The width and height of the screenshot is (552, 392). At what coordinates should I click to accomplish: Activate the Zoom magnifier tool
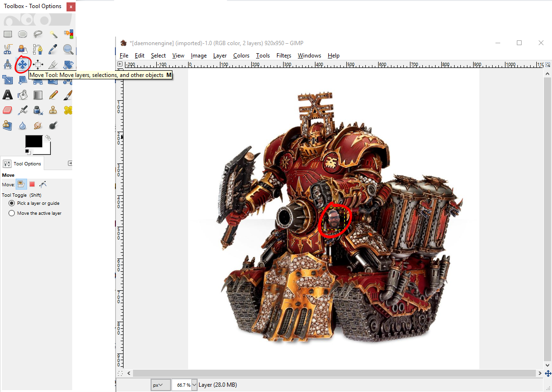[x=68, y=49]
